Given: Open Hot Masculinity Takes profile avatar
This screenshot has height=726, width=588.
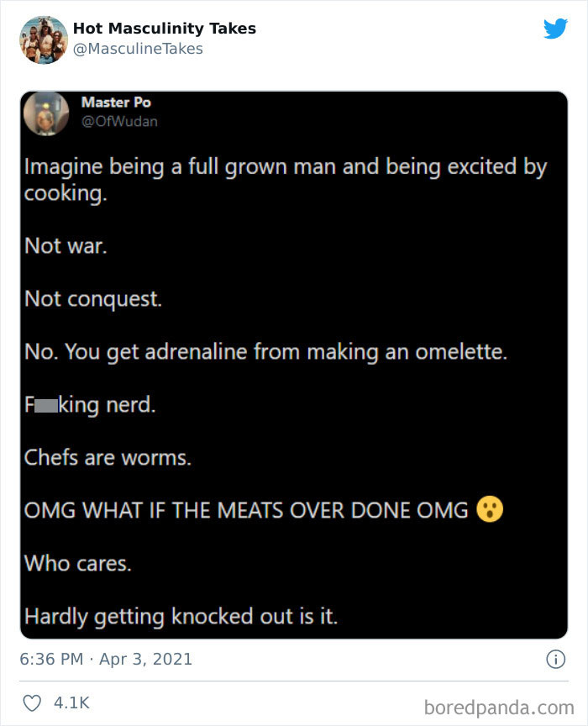Looking at the screenshot, I should (41, 38).
